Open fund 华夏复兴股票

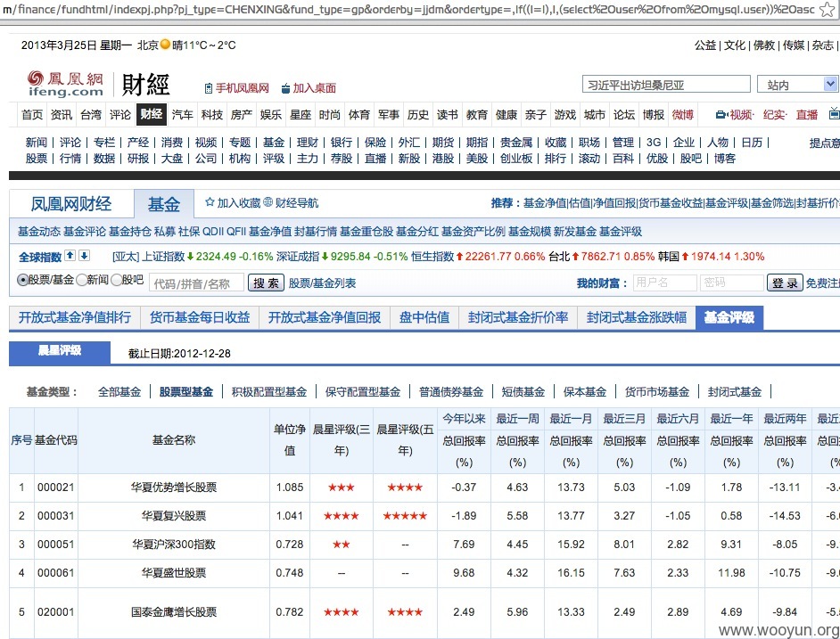[x=174, y=516]
